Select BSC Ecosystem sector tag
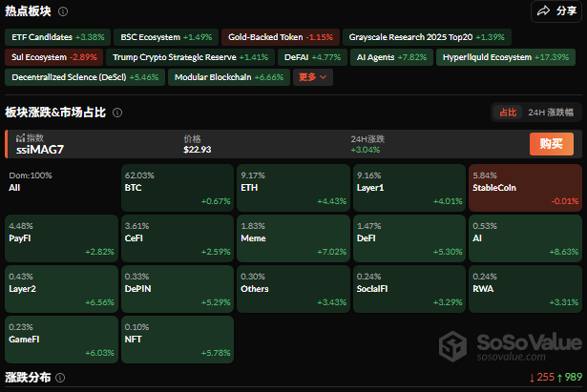The width and height of the screenshot is (587, 392). [x=166, y=37]
